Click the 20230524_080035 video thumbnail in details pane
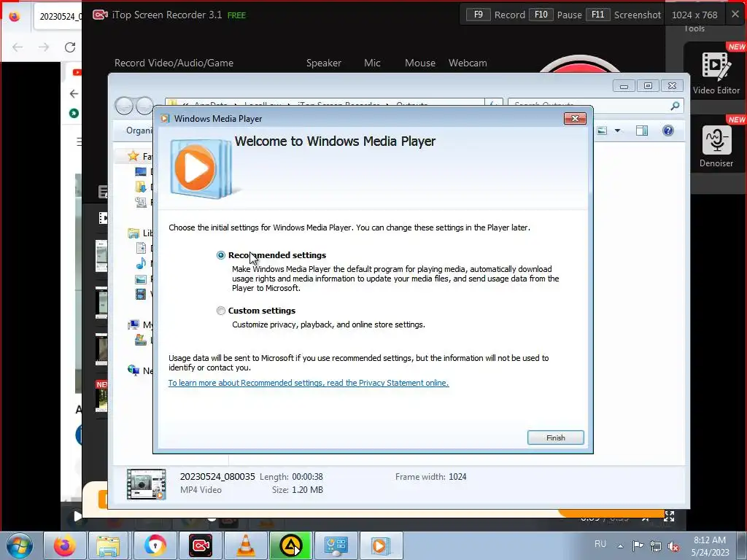Screen dimensions: 747x560 [x=146, y=484]
